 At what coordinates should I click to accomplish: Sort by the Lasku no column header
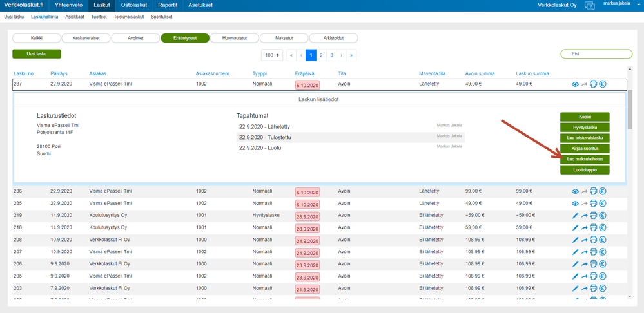point(23,74)
